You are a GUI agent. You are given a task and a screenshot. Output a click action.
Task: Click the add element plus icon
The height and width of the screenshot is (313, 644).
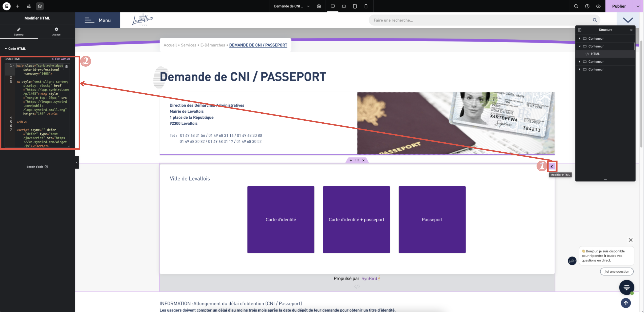click(x=17, y=6)
